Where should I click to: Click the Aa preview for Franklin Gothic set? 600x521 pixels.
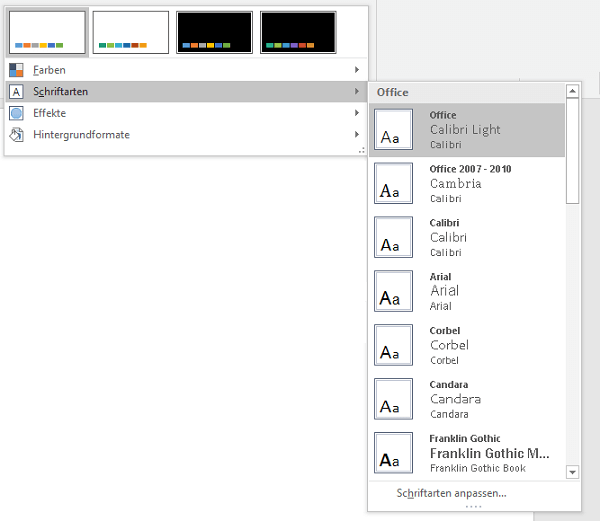[393, 453]
